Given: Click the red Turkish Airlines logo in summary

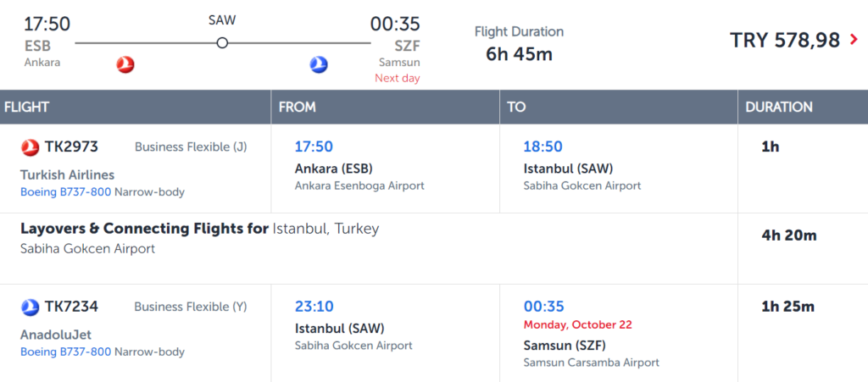Looking at the screenshot, I should click(125, 64).
